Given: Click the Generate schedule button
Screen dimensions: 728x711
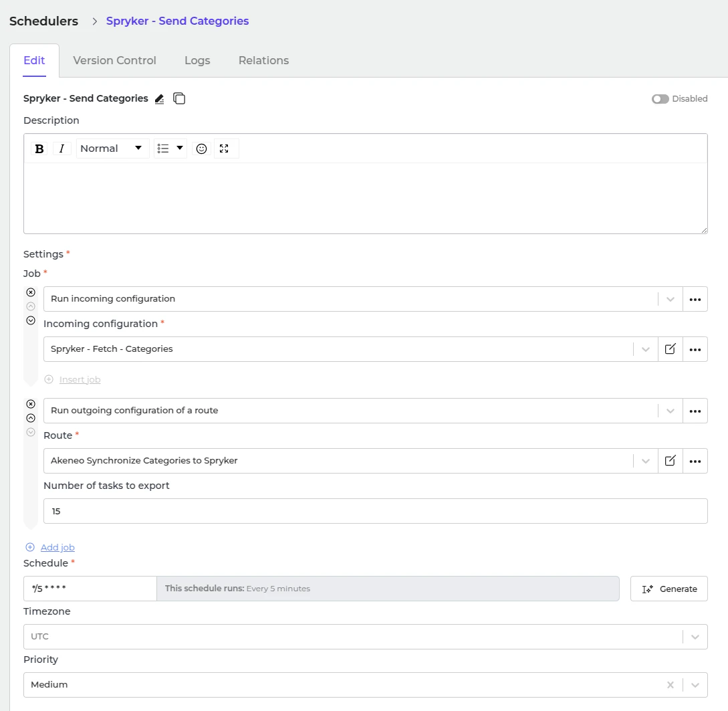Looking at the screenshot, I should click(669, 589).
